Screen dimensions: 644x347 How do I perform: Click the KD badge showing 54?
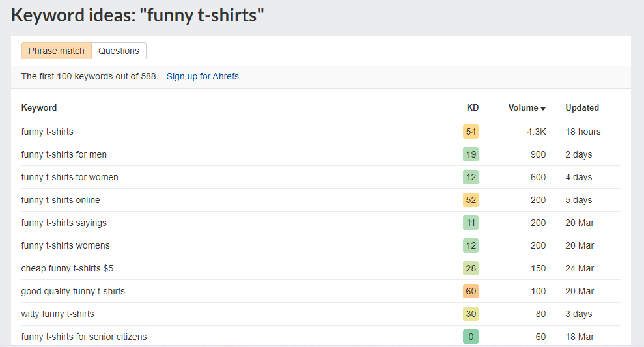point(471,132)
